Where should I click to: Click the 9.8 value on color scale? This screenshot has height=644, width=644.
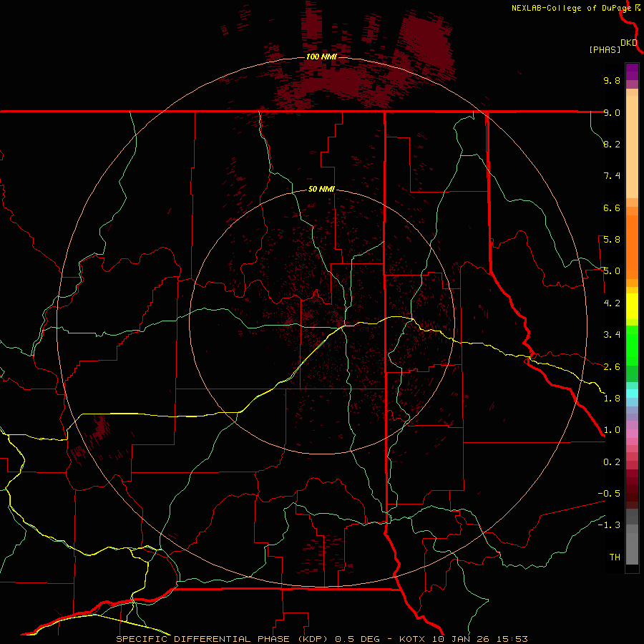(612, 80)
